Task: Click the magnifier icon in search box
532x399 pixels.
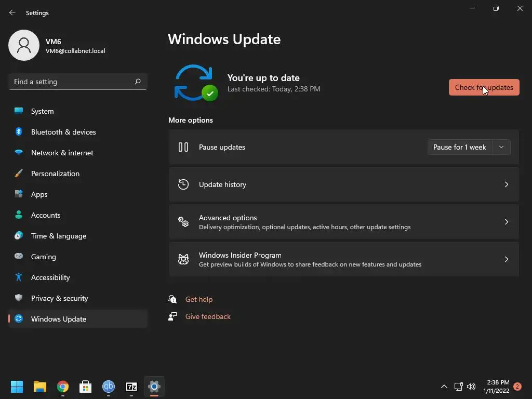Action: (x=137, y=82)
